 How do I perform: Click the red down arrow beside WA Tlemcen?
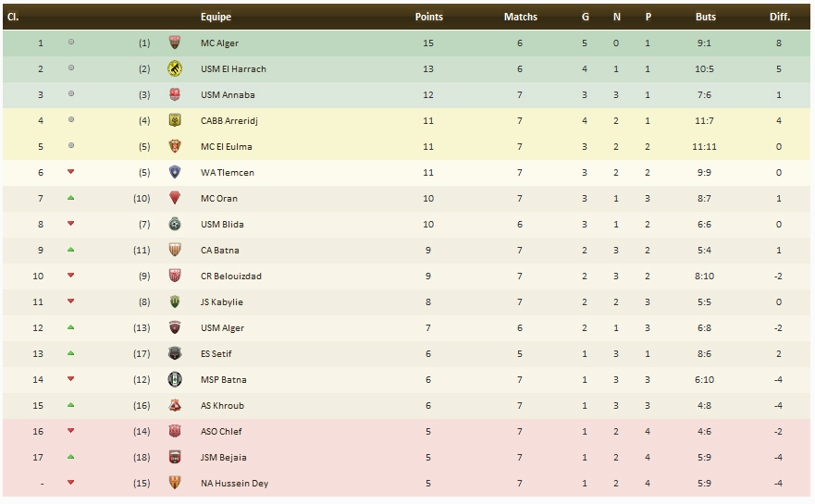(71, 172)
